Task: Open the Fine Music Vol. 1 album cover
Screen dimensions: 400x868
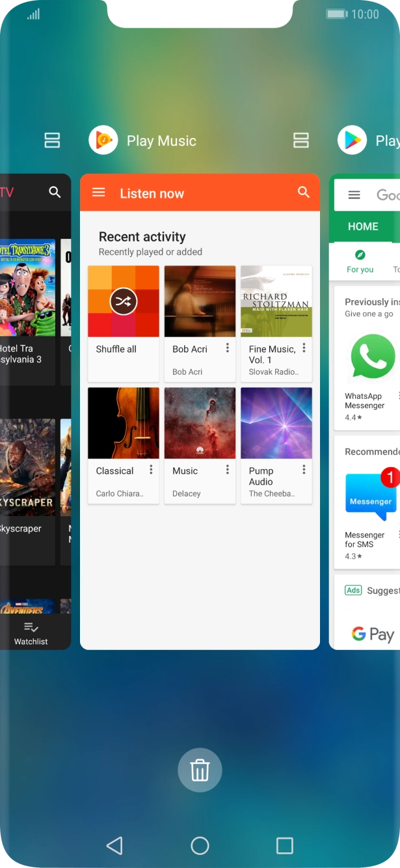Action: point(276,301)
